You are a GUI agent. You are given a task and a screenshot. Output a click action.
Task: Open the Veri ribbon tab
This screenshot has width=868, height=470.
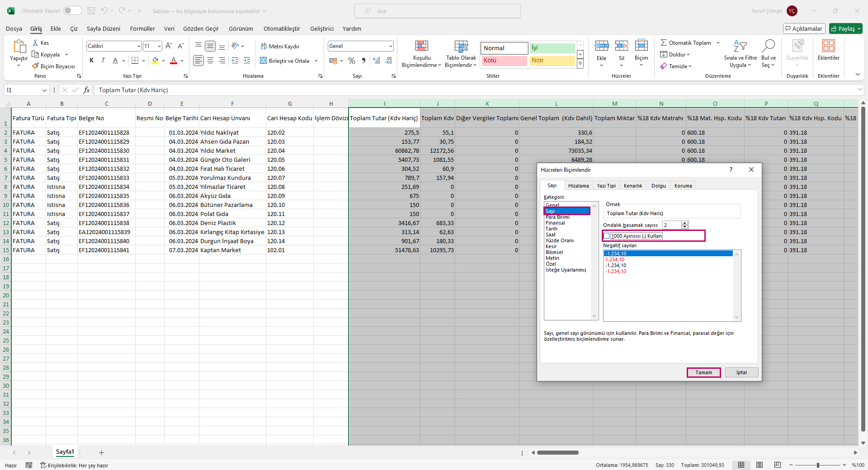tap(169, 28)
